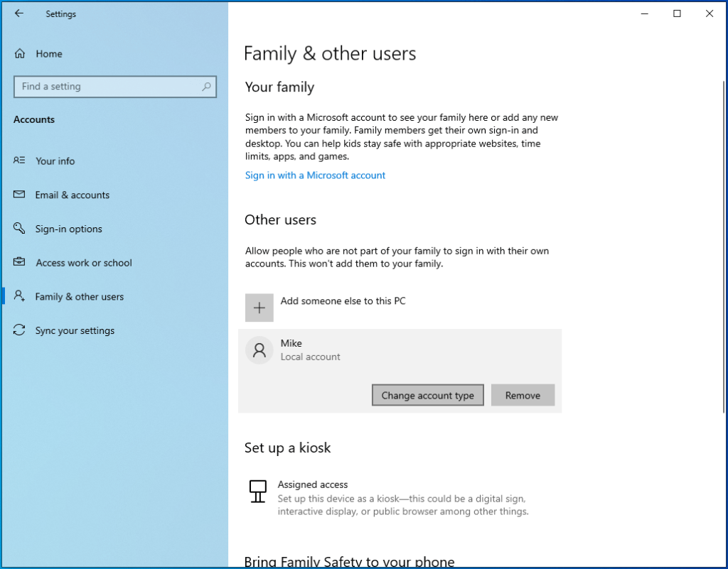Open Sign in with a Microsoft account

[315, 175]
